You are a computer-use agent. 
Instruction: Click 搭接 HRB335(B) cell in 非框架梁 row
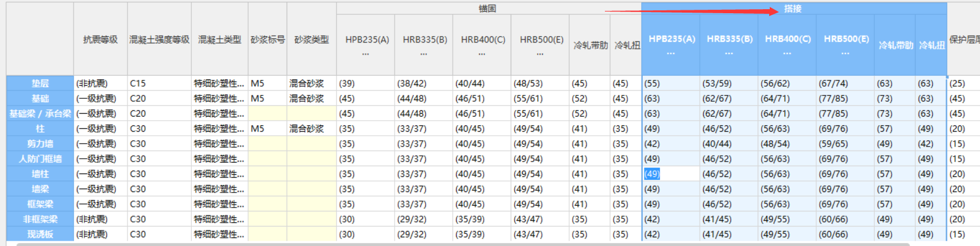728,219
